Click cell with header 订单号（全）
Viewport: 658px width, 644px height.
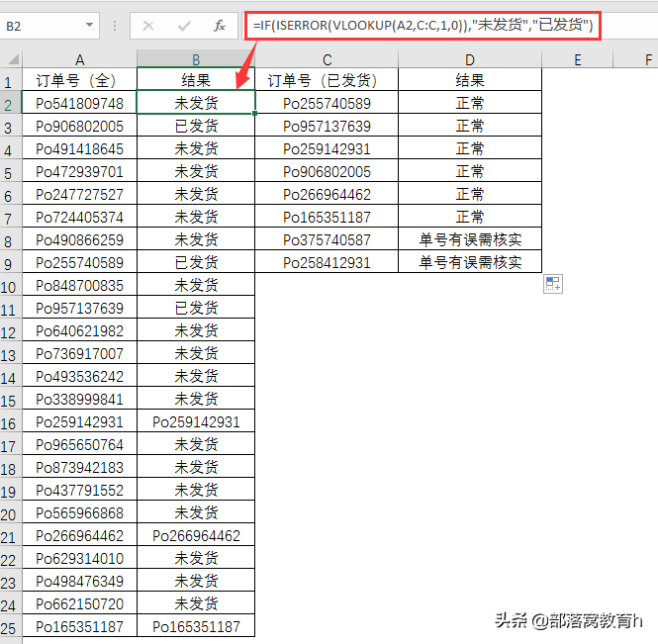click(79, 80)
